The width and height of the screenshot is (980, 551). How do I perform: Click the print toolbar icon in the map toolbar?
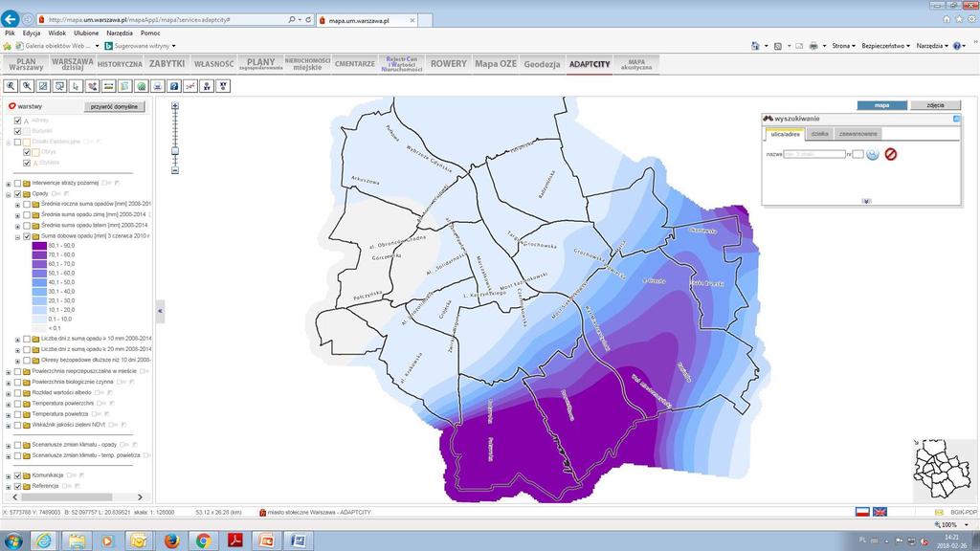[158, 86]
